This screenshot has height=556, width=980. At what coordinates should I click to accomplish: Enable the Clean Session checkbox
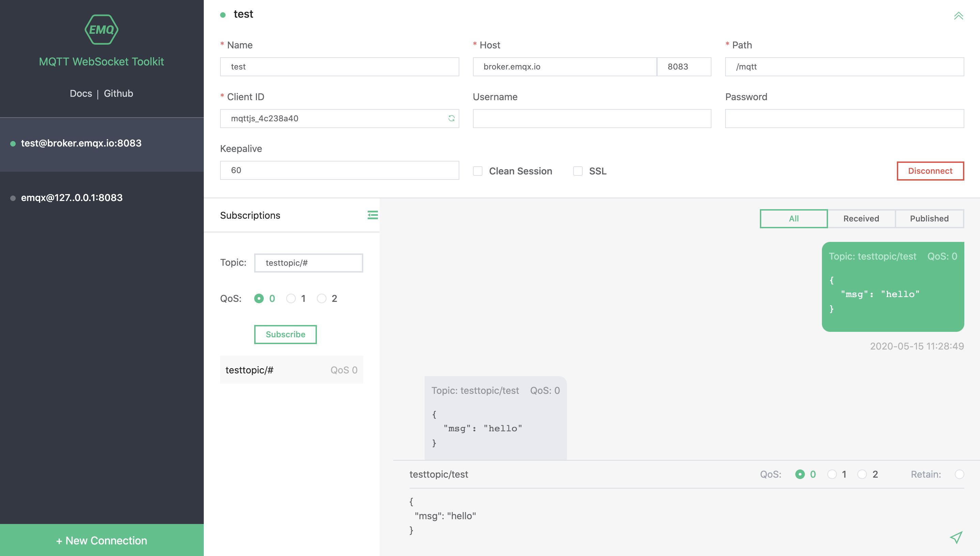[477, 171]
